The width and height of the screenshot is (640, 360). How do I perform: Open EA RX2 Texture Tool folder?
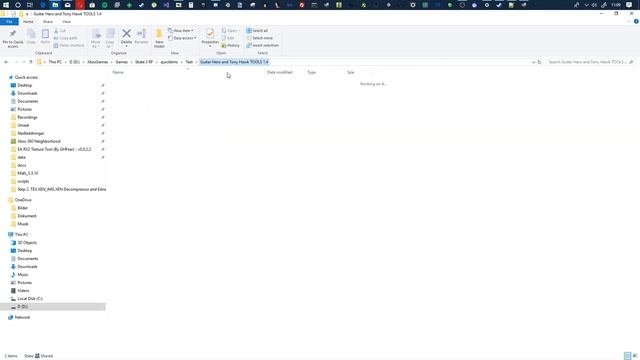54,149
